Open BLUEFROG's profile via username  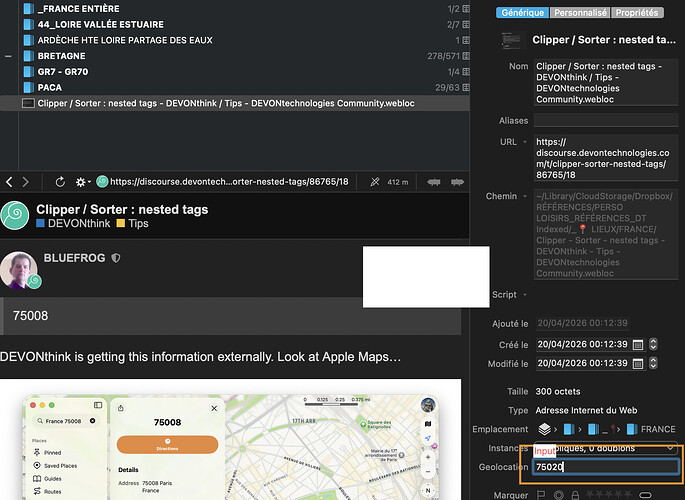74,258
